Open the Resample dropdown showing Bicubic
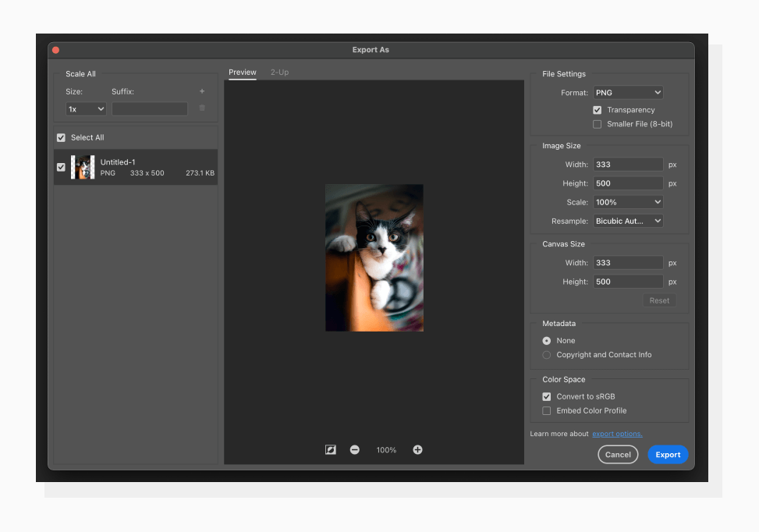759x532 pixels. (628, 220)
